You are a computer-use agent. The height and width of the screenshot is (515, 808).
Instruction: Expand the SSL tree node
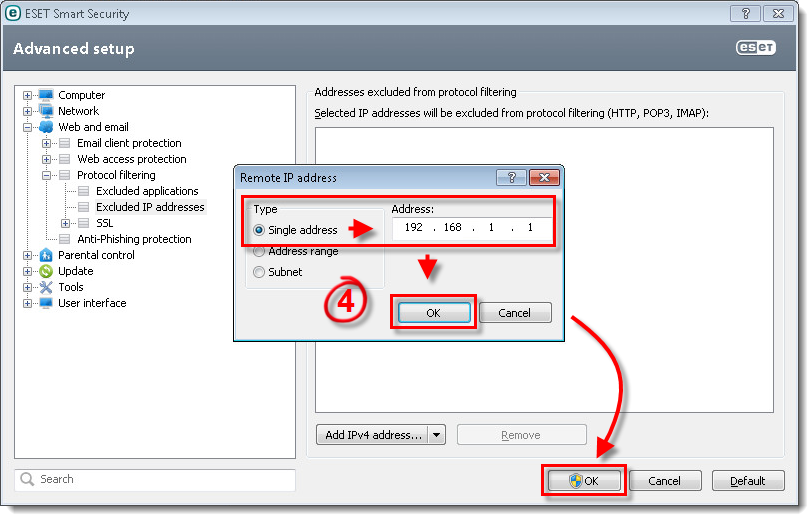click(x=65, y=223)
